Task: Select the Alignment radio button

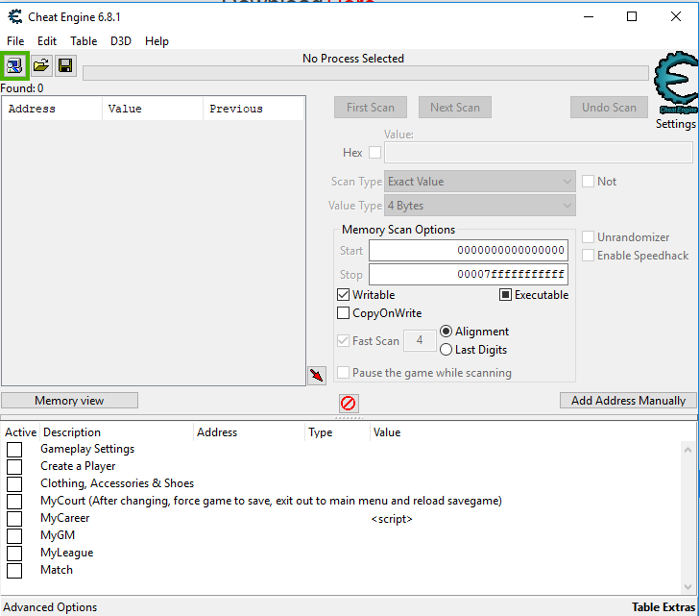Action: [446, 331]
